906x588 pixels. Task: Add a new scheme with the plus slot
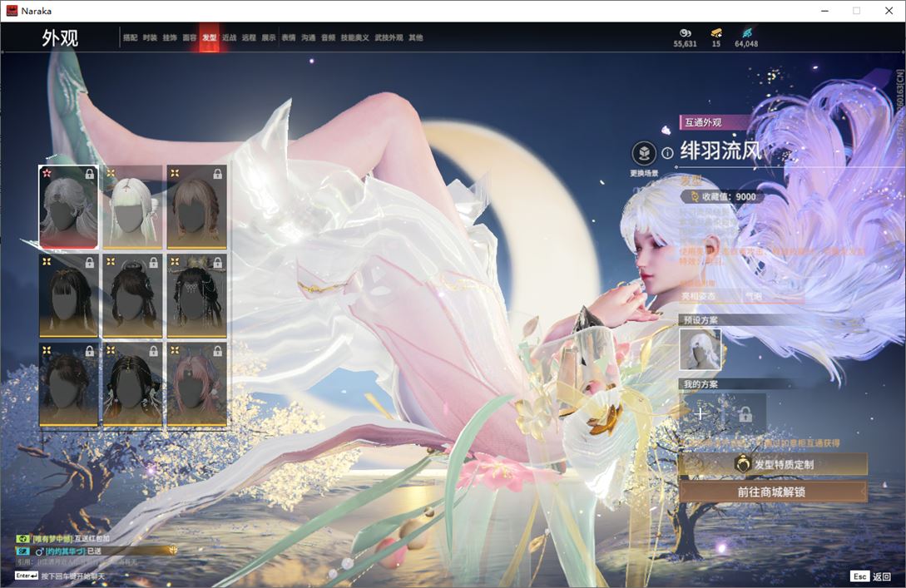pyautogui.click(x=700, y=413)
